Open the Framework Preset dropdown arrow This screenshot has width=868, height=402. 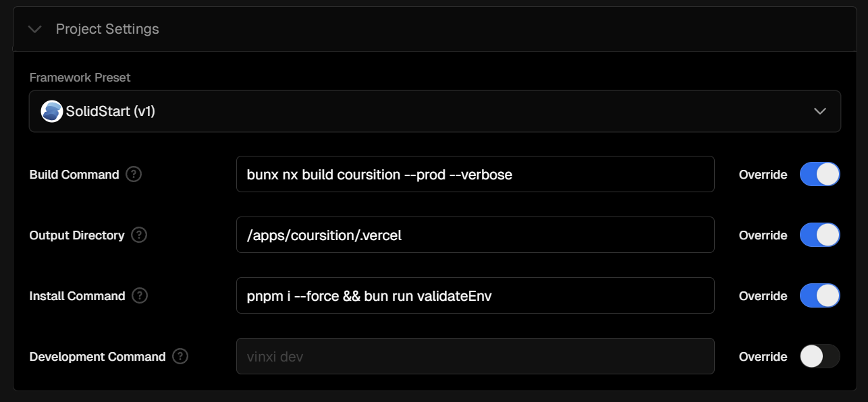[820, 111]
